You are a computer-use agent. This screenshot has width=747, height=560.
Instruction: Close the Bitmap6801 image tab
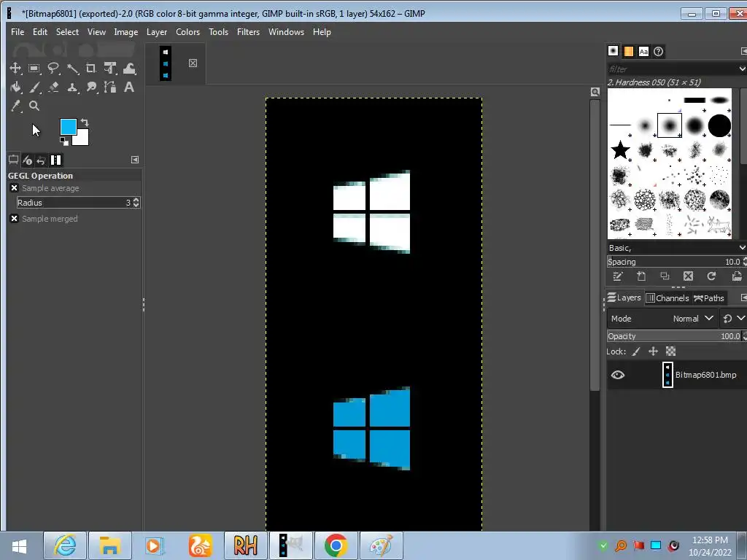[x=193, y=63]
